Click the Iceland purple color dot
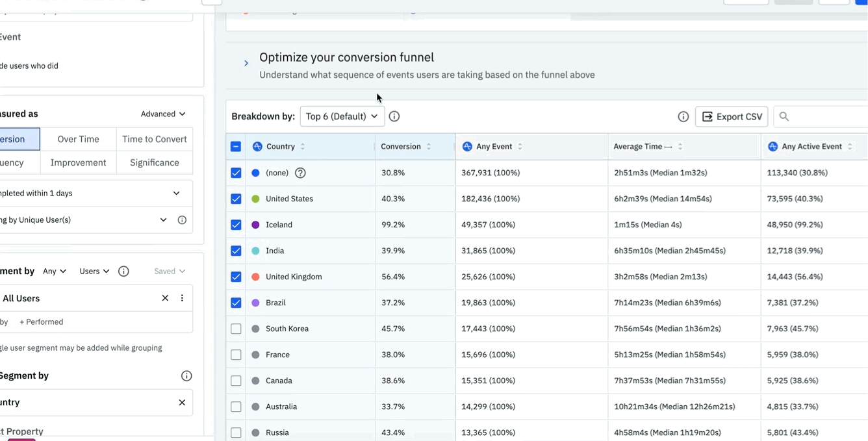This screenshot has height=441, width=868. click(255, 225)
